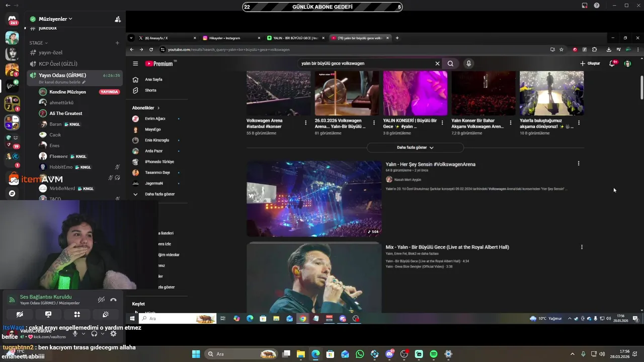The height and width of the screenshot is (362, 644).
Task: Open the YouTube account avatar menu
Action: (x=627, y=63)
